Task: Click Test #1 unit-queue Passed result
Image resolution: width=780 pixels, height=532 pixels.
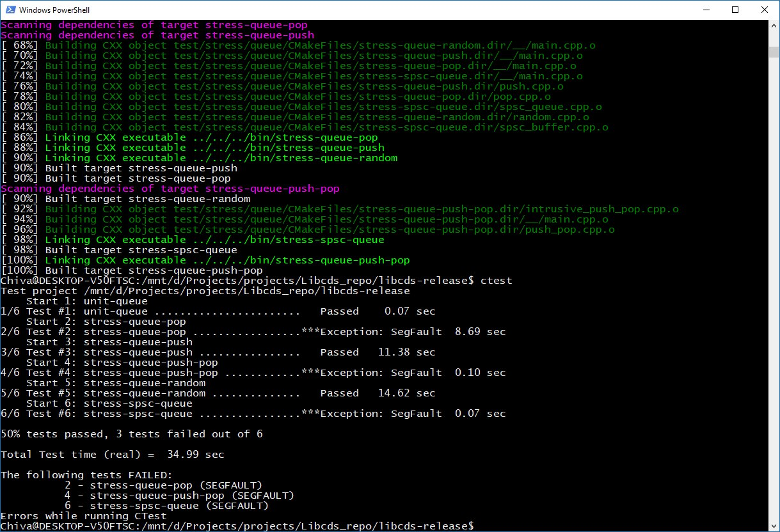Action: tap(218, 311)
